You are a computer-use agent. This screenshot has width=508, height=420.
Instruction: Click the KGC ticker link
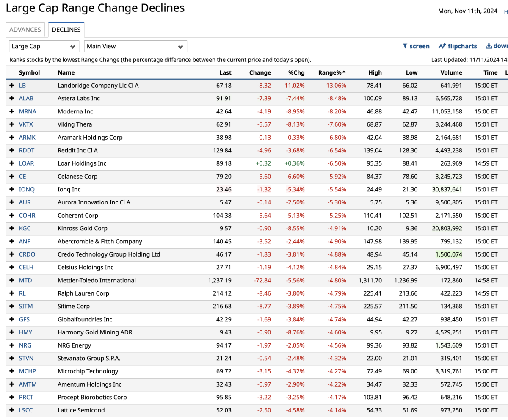click(25, 228)
